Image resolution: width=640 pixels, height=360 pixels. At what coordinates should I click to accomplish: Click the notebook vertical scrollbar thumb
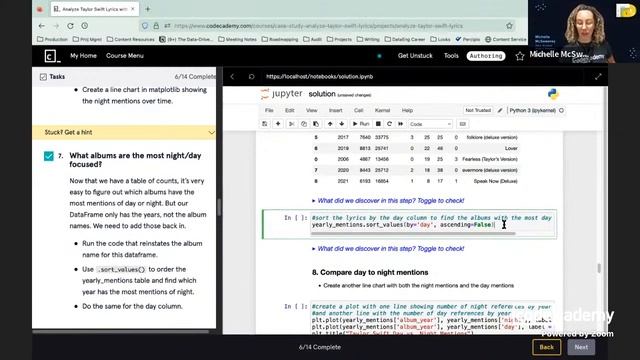click(x=599, y=268)
